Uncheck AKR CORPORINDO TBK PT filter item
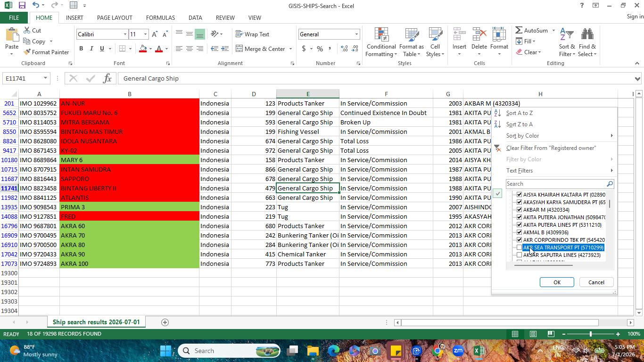Viewport: 644px width, 362px height. [x=520, y=240]
